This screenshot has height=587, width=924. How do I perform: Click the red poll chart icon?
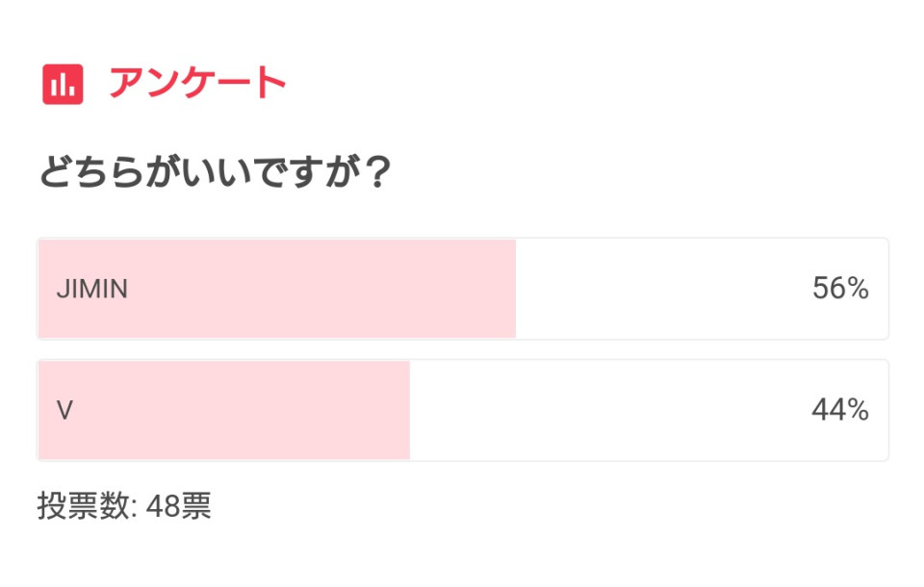pyautogui.click(x=63, y=85)
